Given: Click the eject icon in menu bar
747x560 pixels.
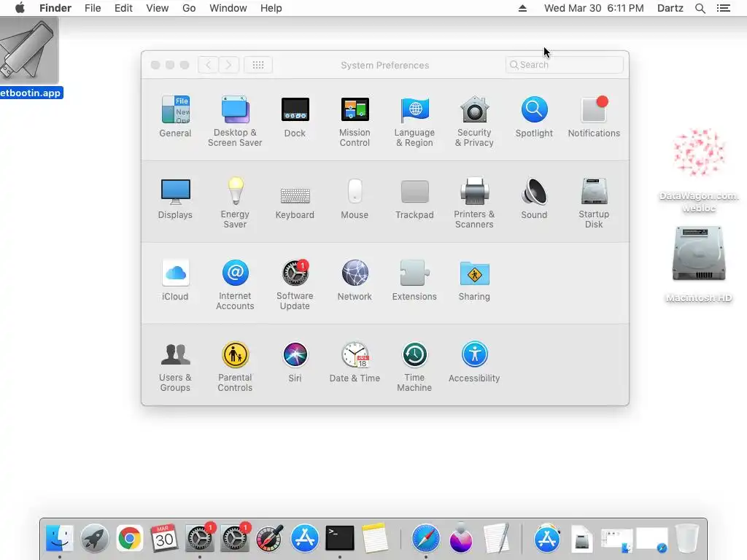Looking at the screenshot, I should click(x=522, y=8).
